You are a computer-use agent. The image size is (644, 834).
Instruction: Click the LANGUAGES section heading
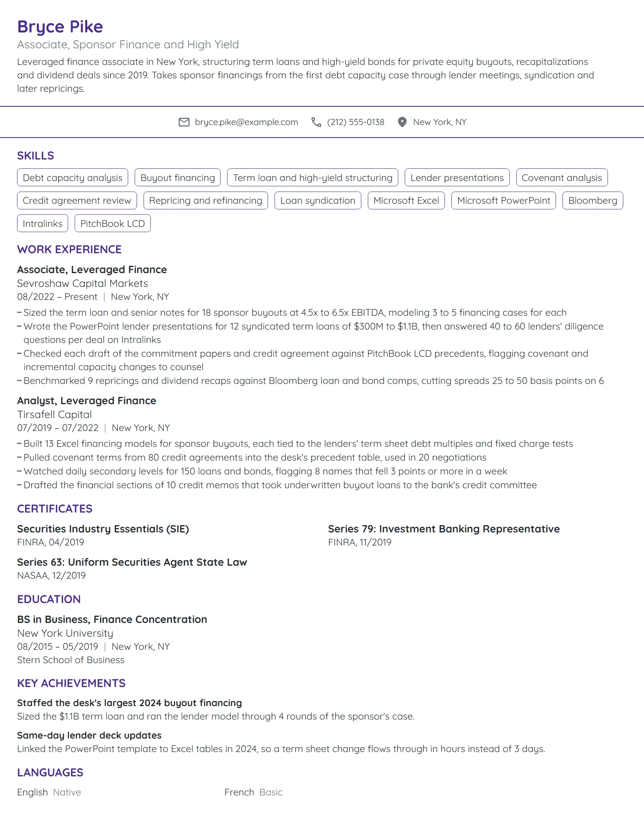pyautogui.click(x=50, y=772)
